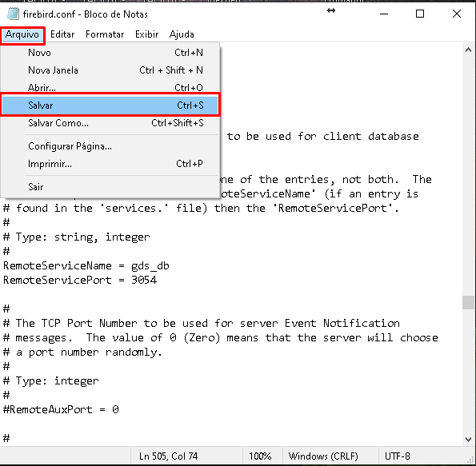The width and height of the screenshot is (476, 466).
Task: Maximize the Notepad window
Action: pyautogui.click(x=420, y=14)
